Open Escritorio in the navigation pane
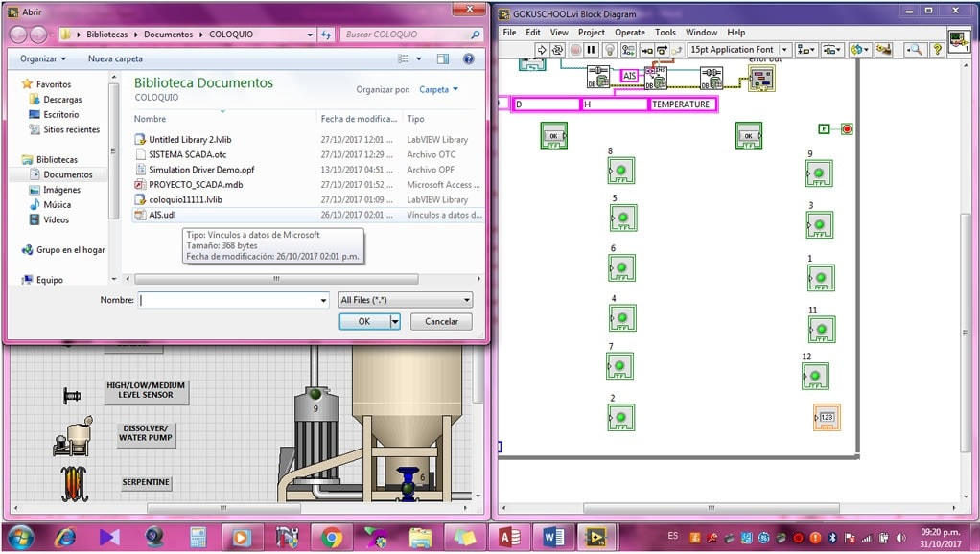This screenshot has width=980, height=554. (x=60, y=114)
